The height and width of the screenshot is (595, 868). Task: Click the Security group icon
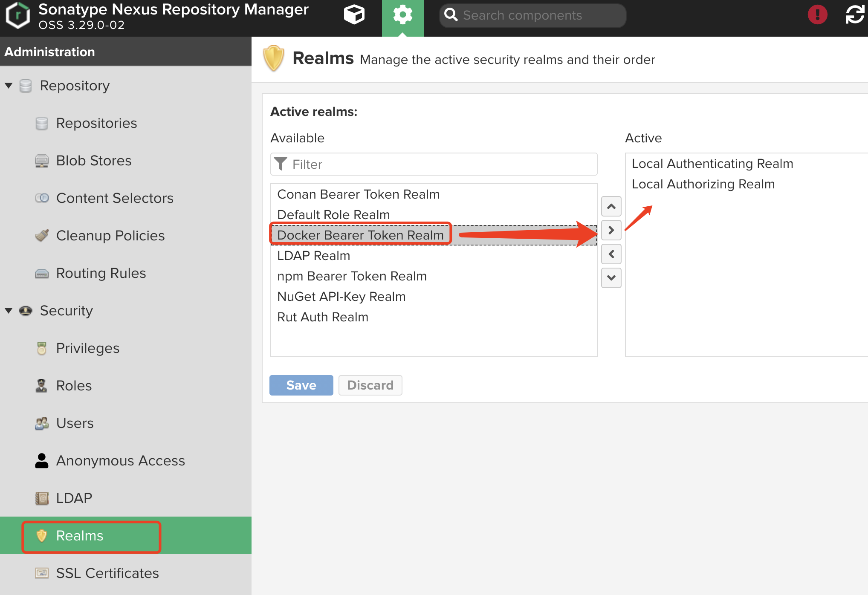[x=26, y=311]
